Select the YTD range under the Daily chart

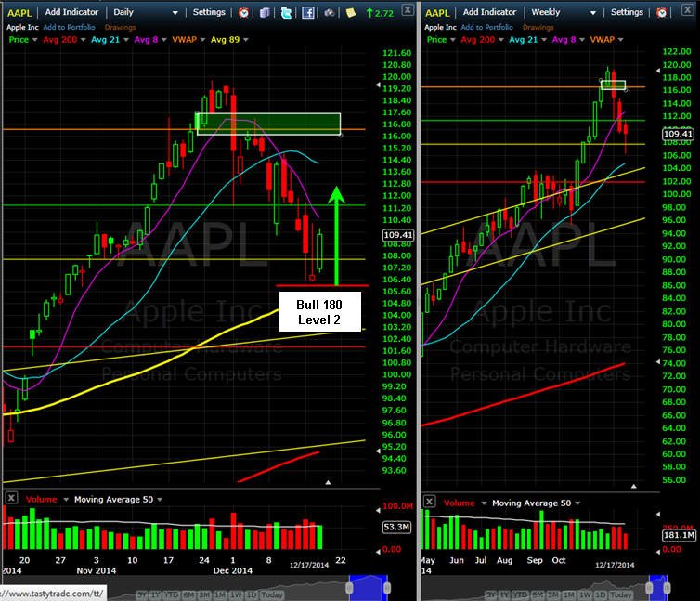(x=171, y=595)
